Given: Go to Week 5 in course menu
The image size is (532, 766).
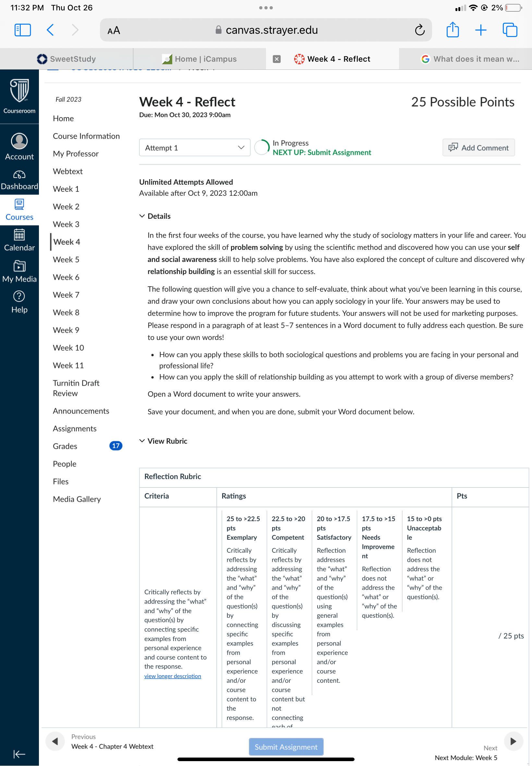Looking at the screenshot, I should [x=66, y=259].
